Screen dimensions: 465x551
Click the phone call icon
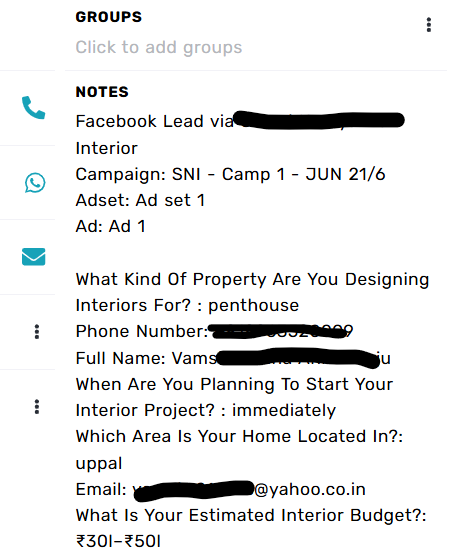33,108
